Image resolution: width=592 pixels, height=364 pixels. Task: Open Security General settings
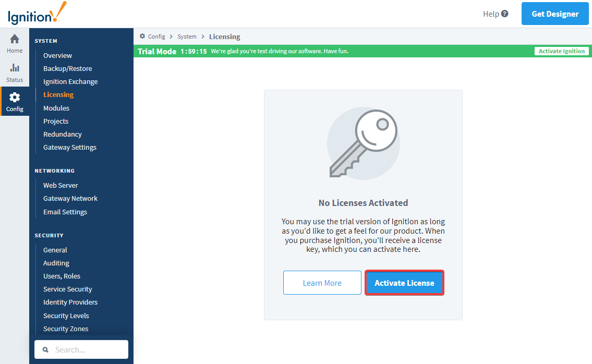[x=55, y=250]
